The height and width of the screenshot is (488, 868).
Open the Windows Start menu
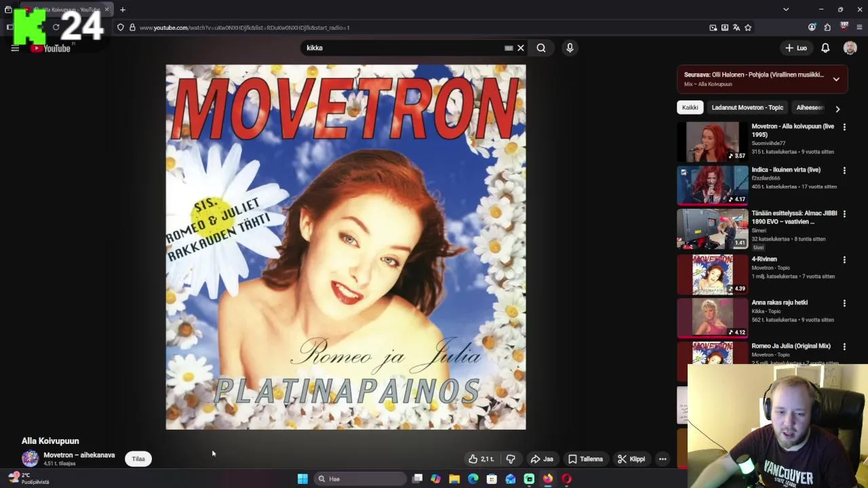click(x=302, y=479)
